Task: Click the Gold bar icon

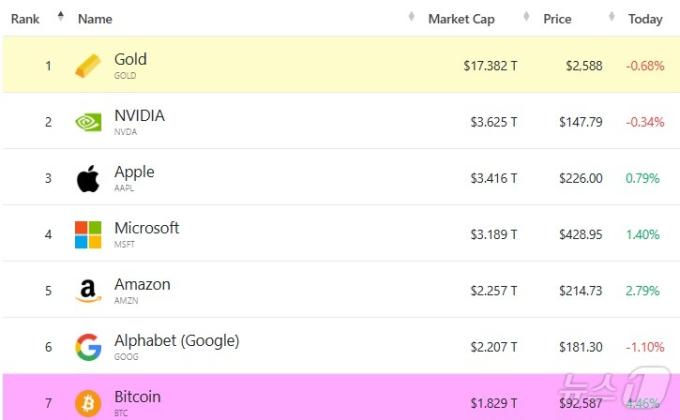Action: click(88, 66)
